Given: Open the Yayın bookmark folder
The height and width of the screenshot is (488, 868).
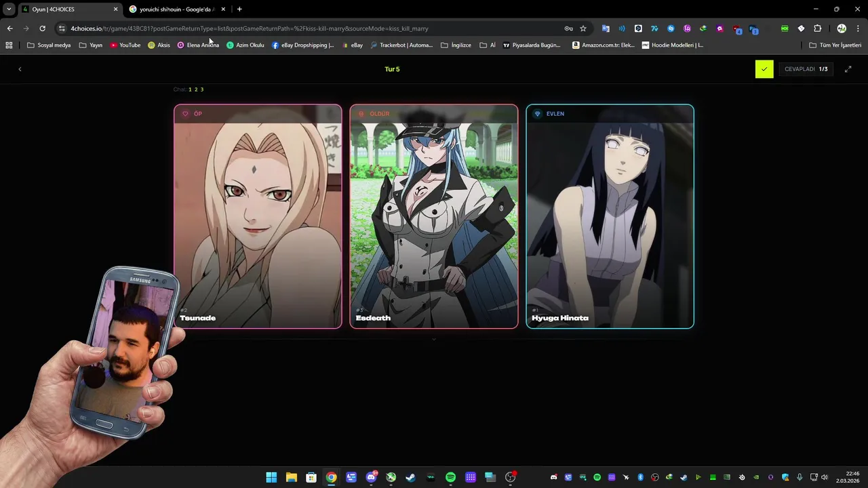Looking at the screenshot, I should [91, 45].
